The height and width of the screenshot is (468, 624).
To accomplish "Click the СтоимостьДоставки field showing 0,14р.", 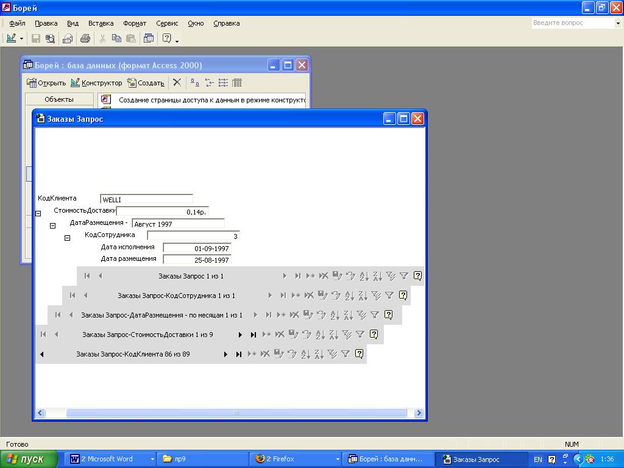I will click(162, 212).
